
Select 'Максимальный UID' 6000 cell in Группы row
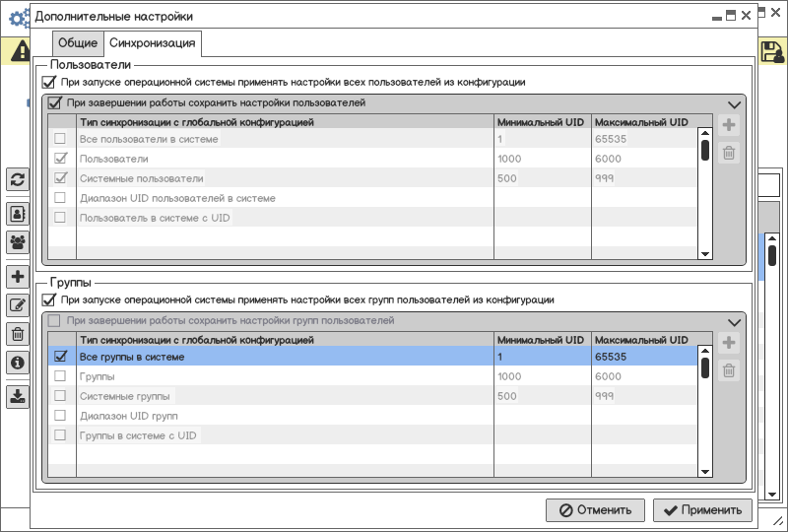coord(640,376)
